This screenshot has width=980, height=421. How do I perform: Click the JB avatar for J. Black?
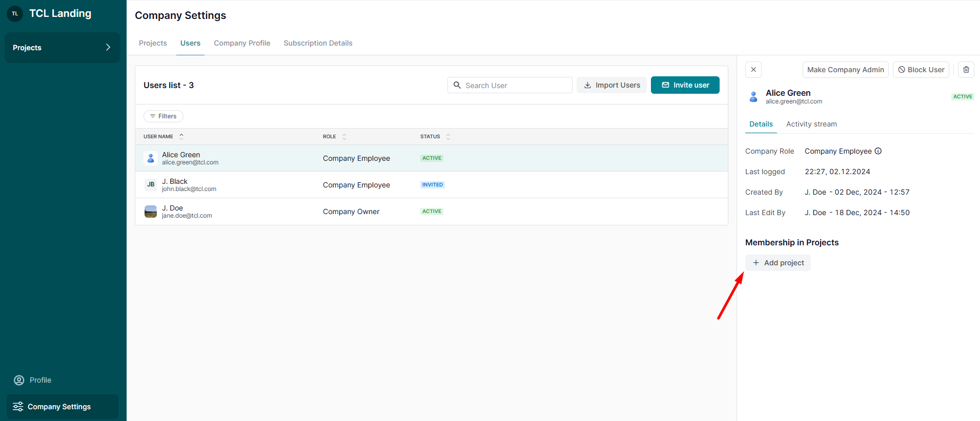[151, 184]
